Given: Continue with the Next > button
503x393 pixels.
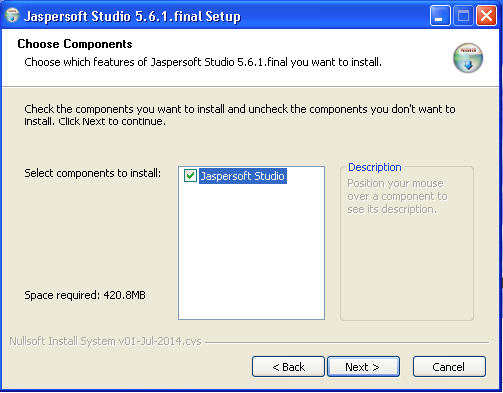Looking at the screenshot, I should pyautogui.click(x=363, y=367).
